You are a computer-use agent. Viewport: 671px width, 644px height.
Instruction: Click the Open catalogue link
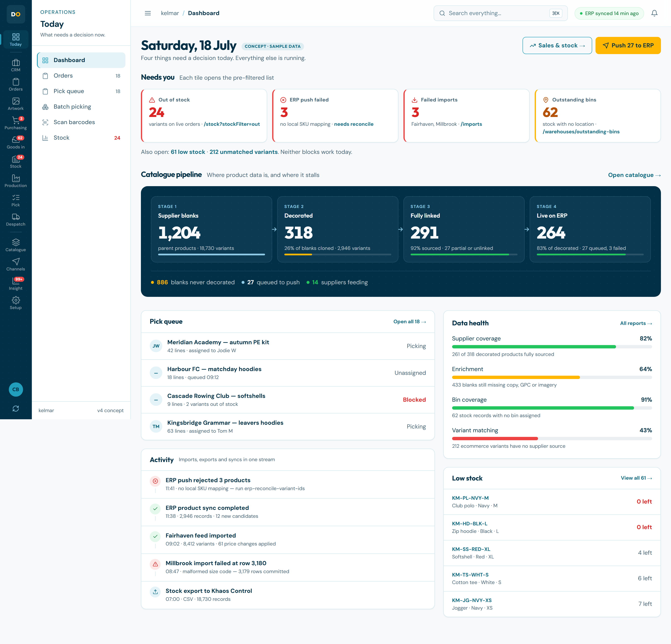click(x=634, y=175)
